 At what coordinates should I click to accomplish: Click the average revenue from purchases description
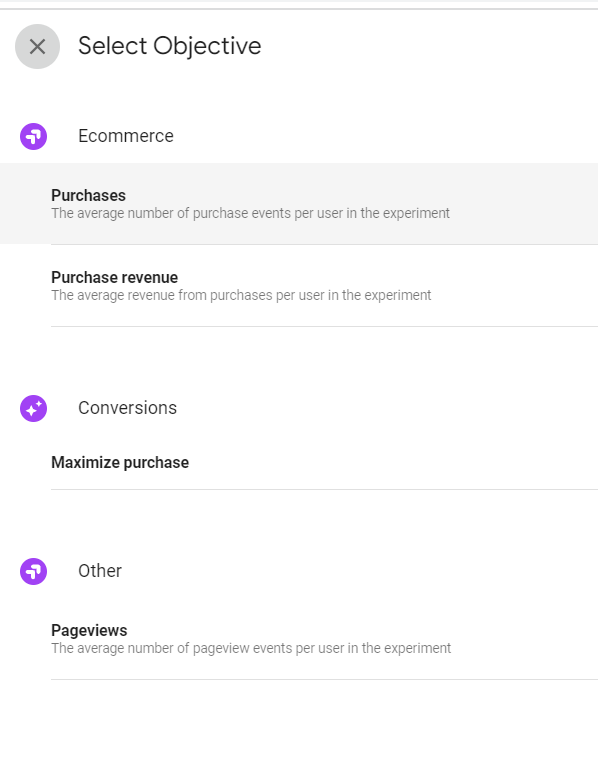point(241,295)
